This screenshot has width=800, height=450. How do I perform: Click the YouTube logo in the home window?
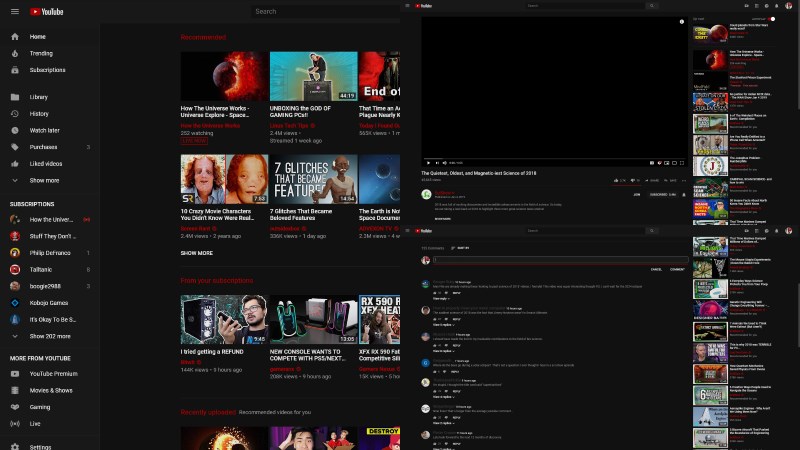[x=46, y=11]
